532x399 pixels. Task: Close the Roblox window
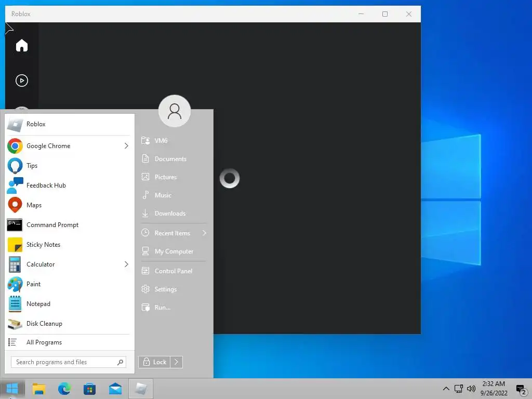(409, 14)
